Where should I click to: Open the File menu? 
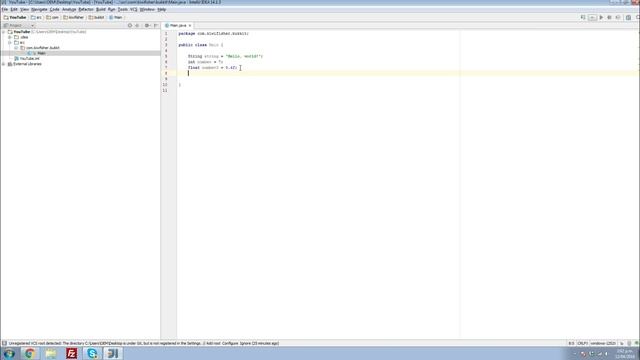(5, 9)
